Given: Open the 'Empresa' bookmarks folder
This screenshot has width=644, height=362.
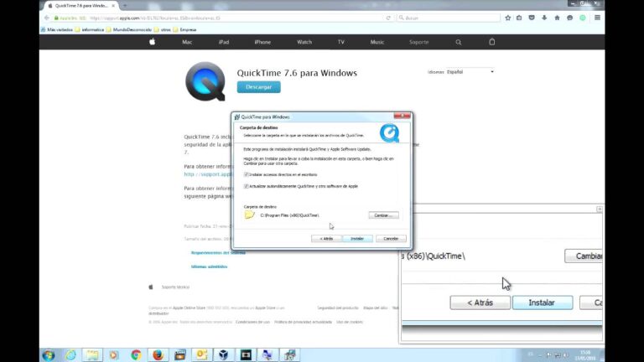Looking at the screenshot, I should pos(184,29).
